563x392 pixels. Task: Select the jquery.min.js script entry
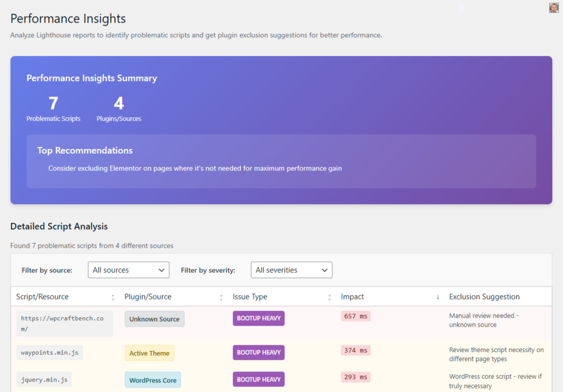click(x=44, y=379)
